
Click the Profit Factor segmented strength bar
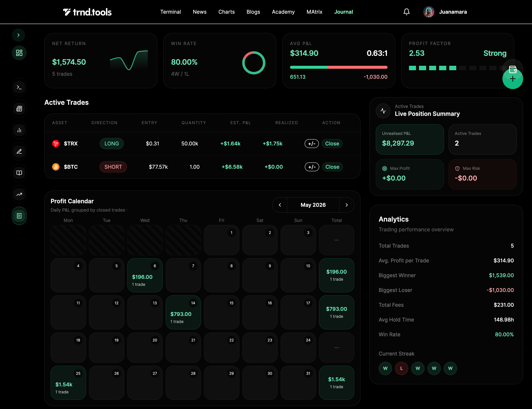458,68
